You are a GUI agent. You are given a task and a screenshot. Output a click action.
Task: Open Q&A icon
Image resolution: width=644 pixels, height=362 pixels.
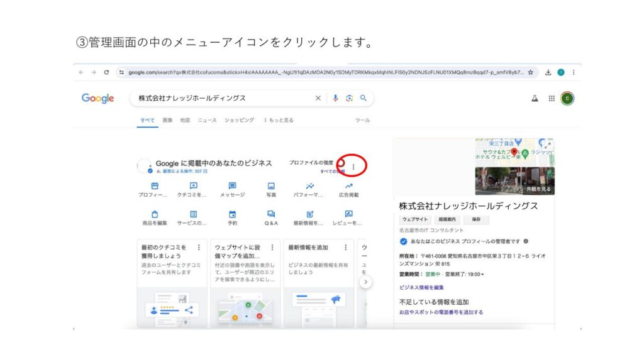tap(271, 214)
